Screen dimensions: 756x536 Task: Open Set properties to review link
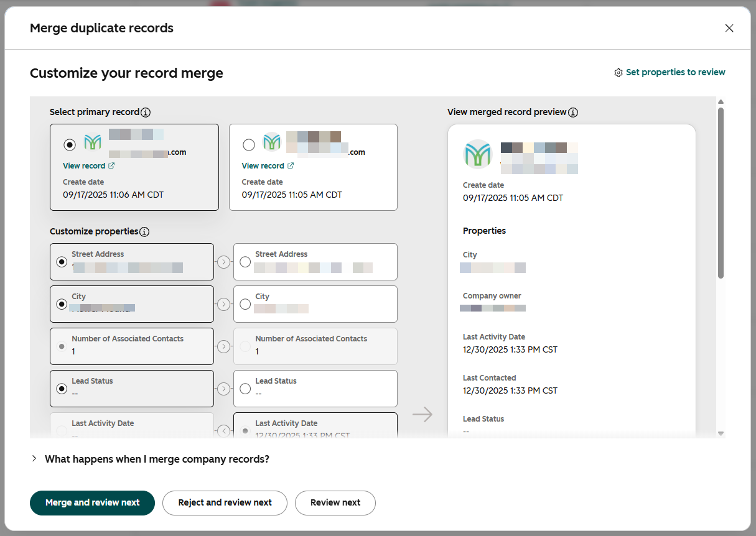coord(676,72)
